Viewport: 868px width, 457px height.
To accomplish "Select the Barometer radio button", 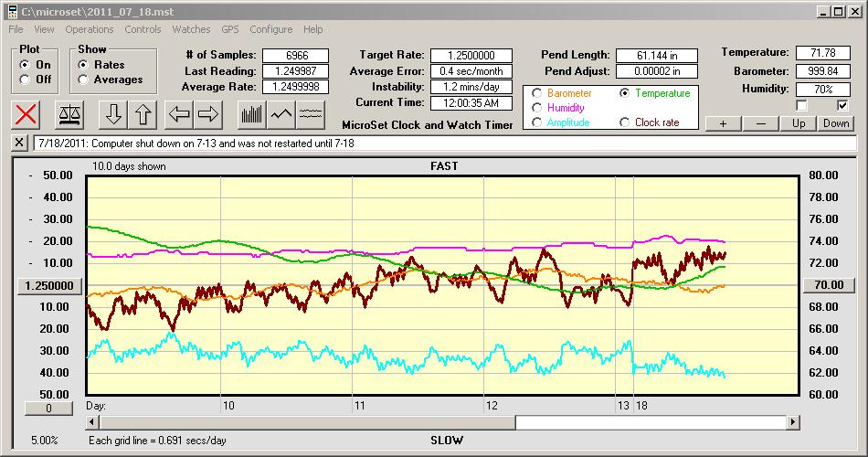I will tap(536, 93).
